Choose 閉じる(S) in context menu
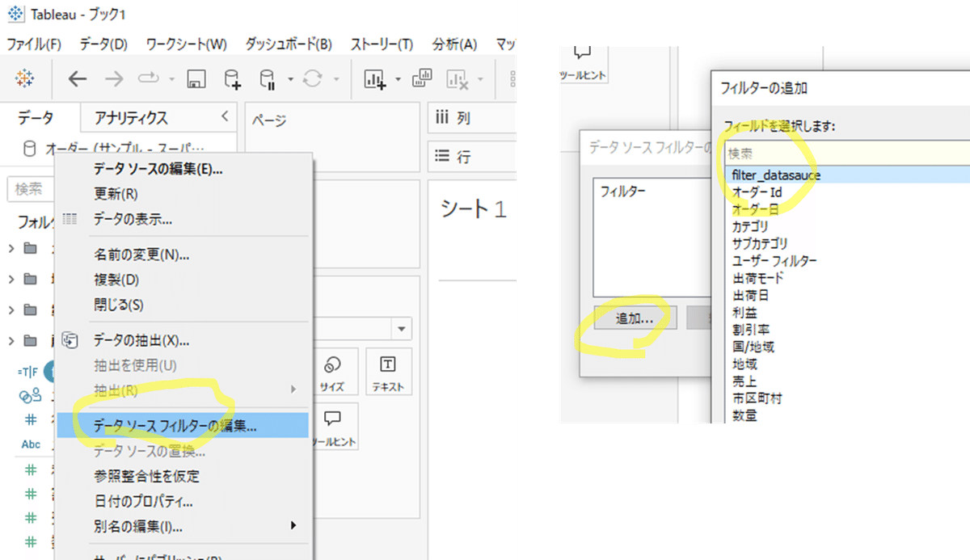The width and height of the screenshot is (970, 560). 182,305
